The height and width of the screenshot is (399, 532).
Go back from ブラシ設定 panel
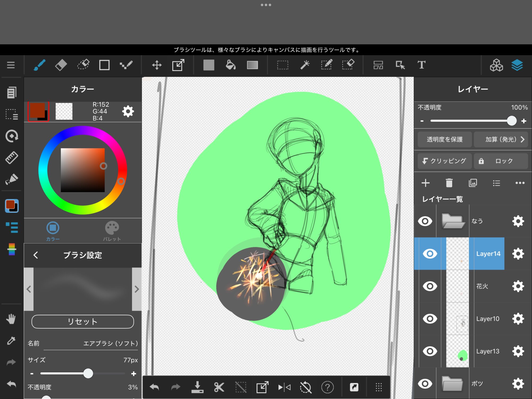[36, 255]
